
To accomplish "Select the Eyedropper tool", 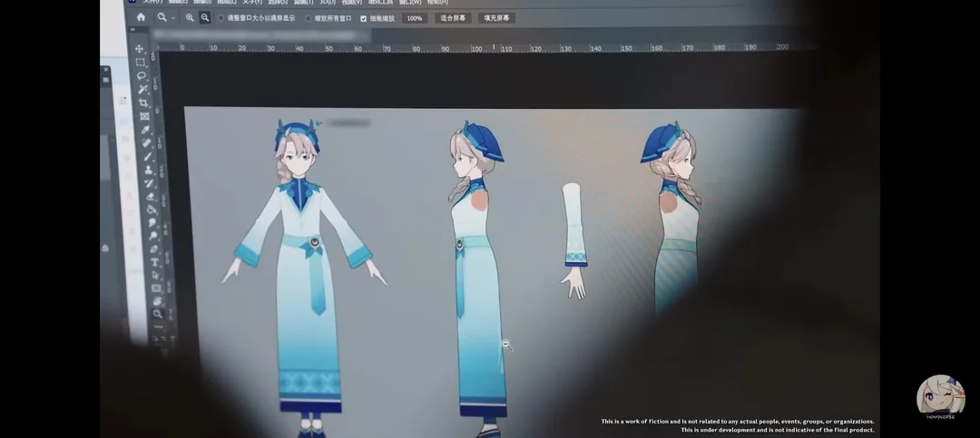I will coord(145,130).
